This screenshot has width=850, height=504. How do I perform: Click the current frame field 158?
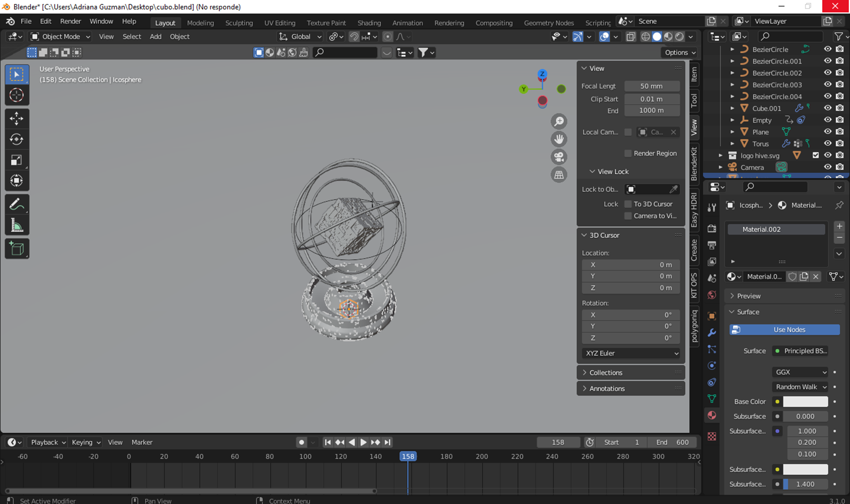(x=558, y=442)
